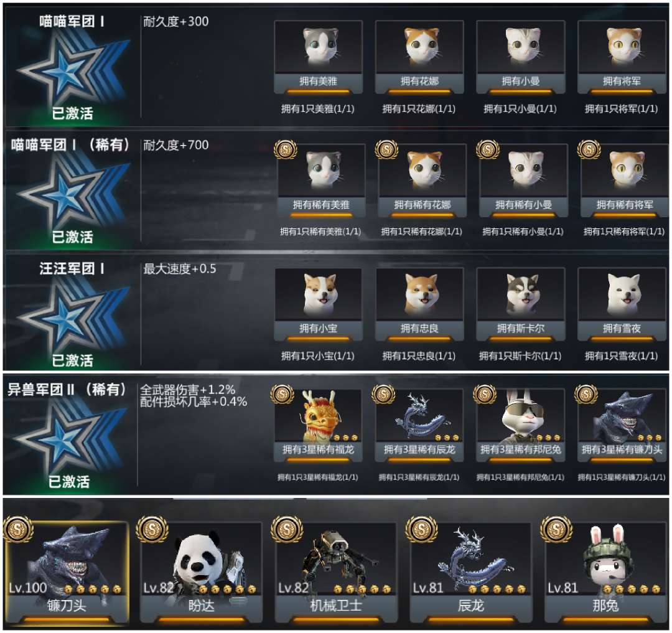Open the 拥有雪夜 white dog icon

(622, 304)
